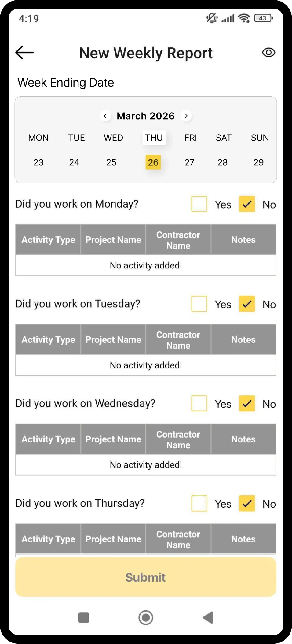Check Yes for working on Monday
This screenshot has width=292, height=644.
pos(199,204)
